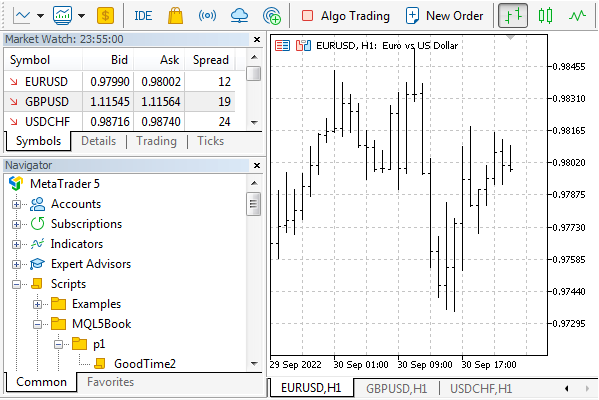Click Navigator scroll up arrow
599x400 pixels.
click(254, 183)
